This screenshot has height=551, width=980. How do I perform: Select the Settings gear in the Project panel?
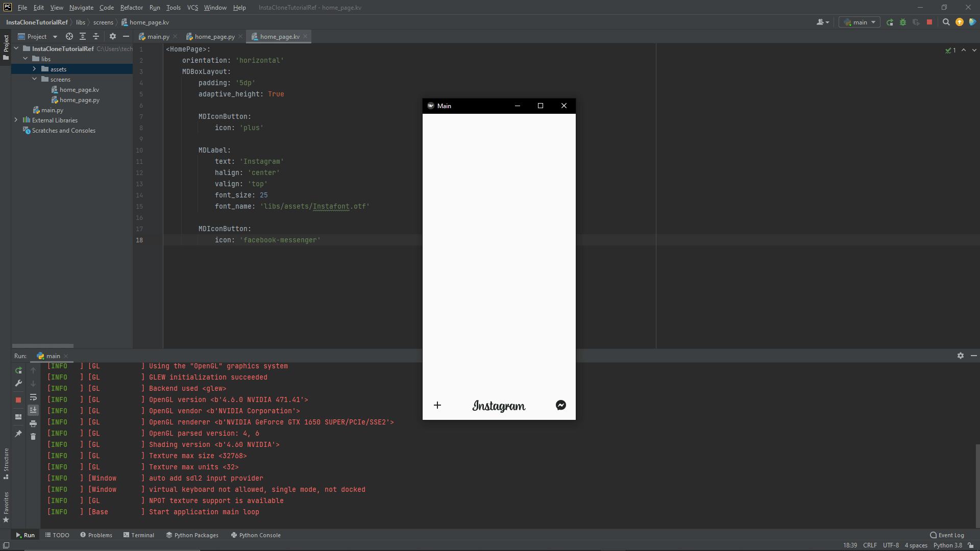[112, 36]
